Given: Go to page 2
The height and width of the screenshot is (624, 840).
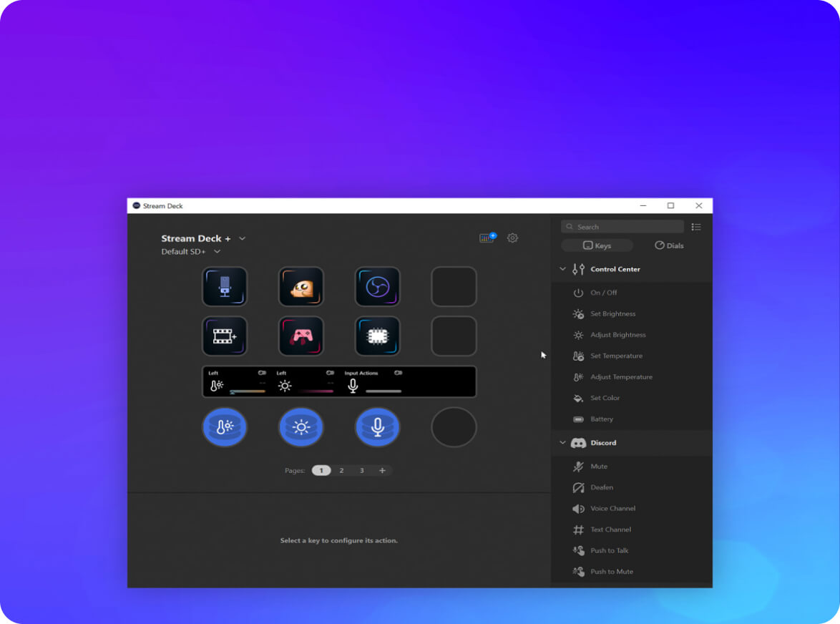Looking at the screenshot, I should pos(341,470).
